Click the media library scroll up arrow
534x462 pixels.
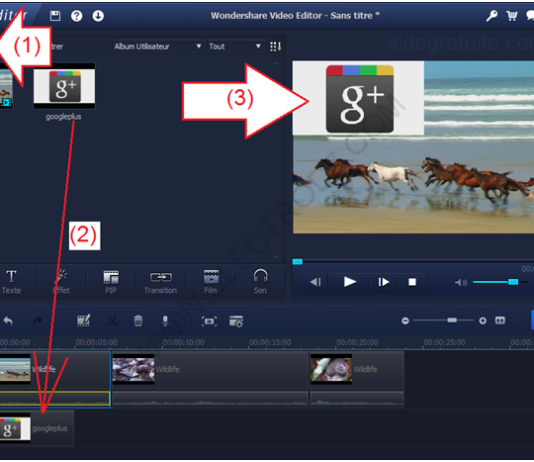[x=276, y=63]
